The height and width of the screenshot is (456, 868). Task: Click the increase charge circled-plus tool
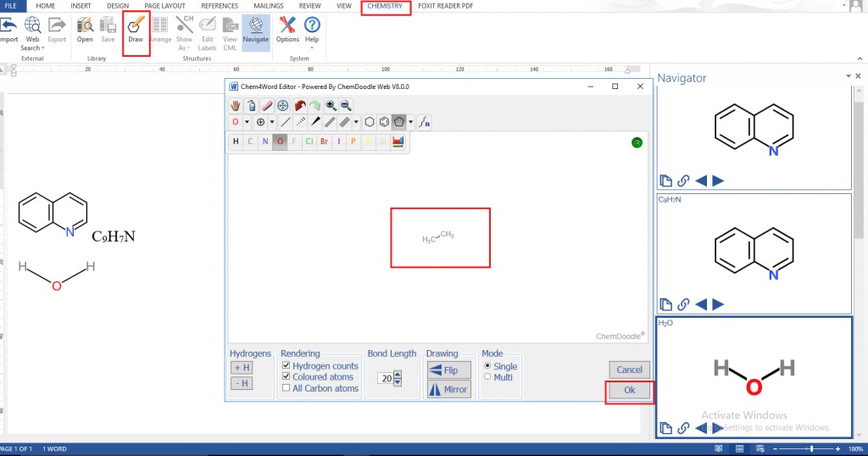(x=260, y=122)
